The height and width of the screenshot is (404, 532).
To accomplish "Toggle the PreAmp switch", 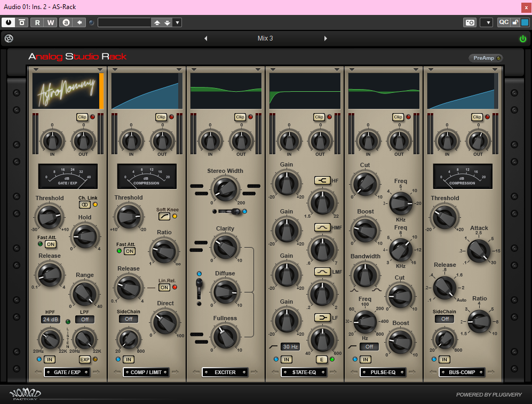I will (486, 58).
